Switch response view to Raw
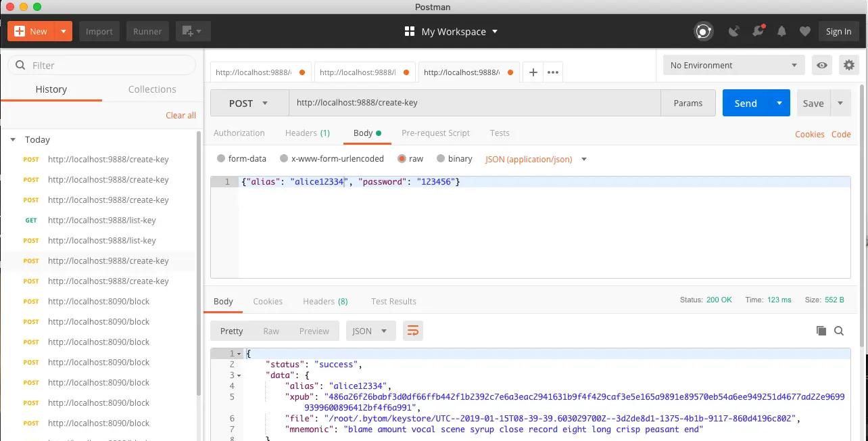Viewport: 868px width, 441px height. 271,331
